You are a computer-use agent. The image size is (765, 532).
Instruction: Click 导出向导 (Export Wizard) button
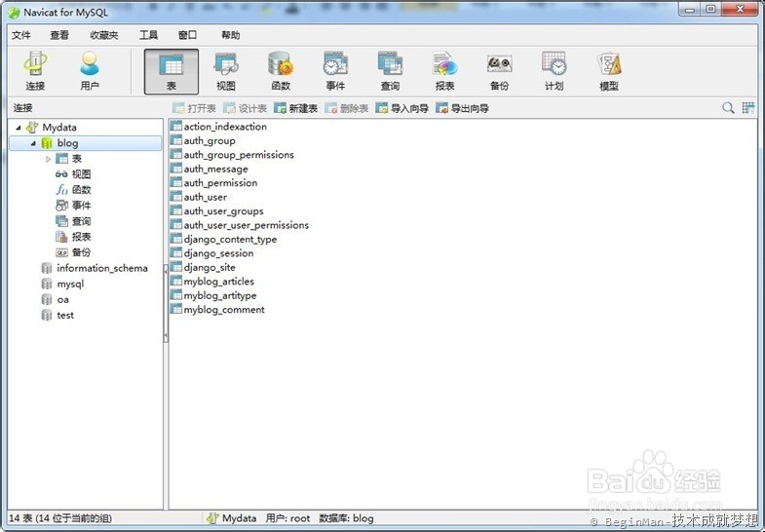tap(462, 108)
